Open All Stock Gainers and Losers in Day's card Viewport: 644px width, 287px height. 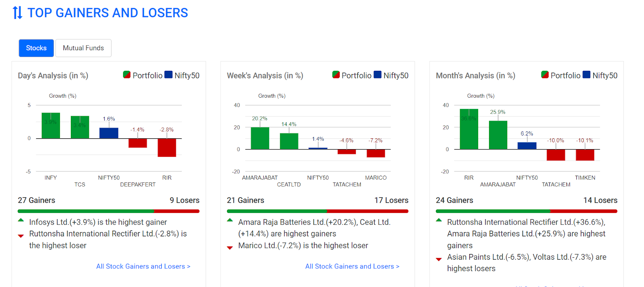[143, 266]
